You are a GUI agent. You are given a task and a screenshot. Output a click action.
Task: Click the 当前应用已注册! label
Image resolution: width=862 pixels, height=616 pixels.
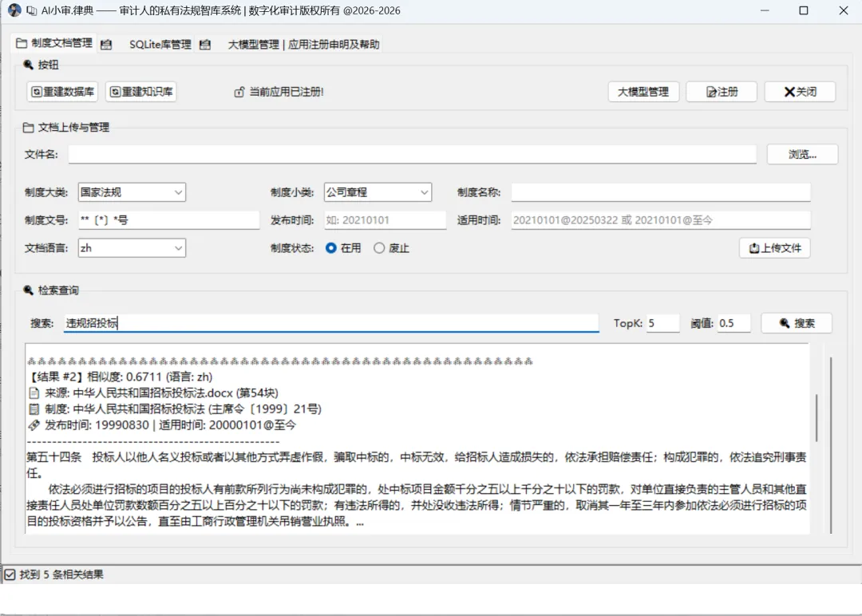coord(287,92)
